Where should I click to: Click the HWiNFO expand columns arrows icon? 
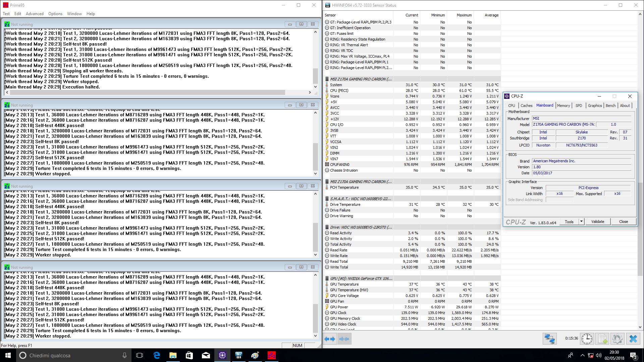[x=330, y=339]
